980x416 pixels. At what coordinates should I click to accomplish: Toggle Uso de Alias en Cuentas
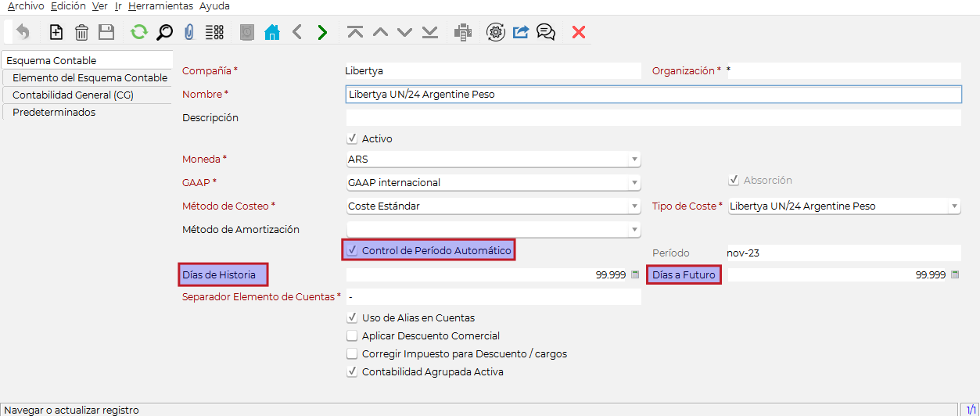point(352,318)
